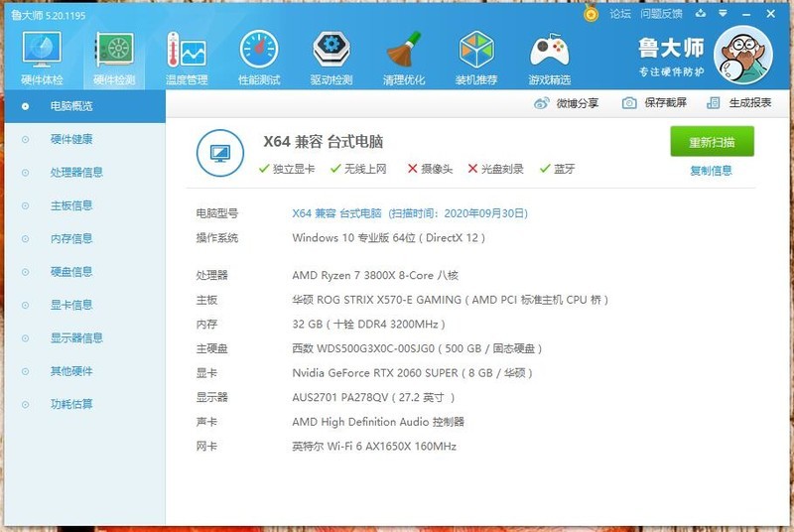Open 硬件体检 hardware checkup
The width and height of the screenshot is (794, 532).
(x=42, y=58)
